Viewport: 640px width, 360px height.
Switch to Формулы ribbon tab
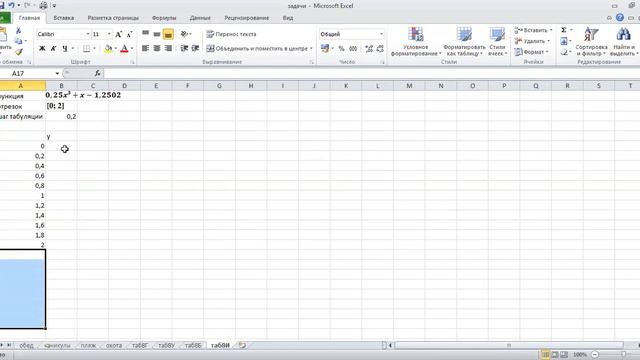(x=164, y=18)
